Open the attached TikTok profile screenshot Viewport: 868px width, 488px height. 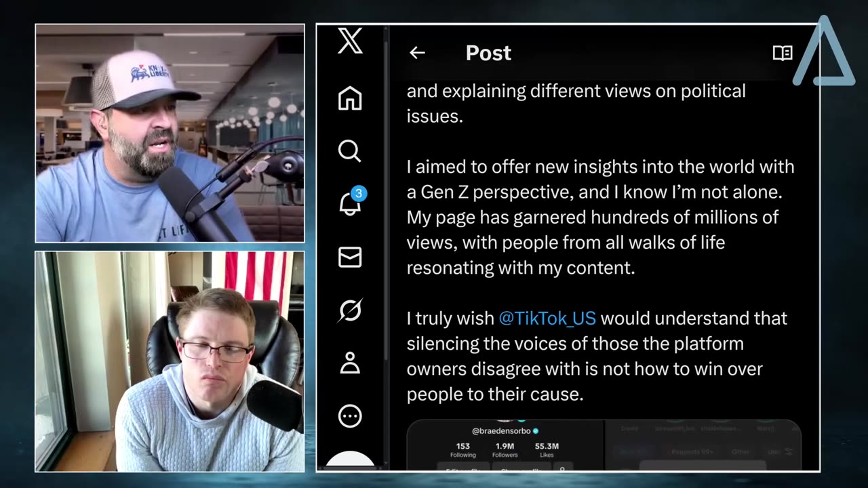pyautogui.click(x=505, y=445)
